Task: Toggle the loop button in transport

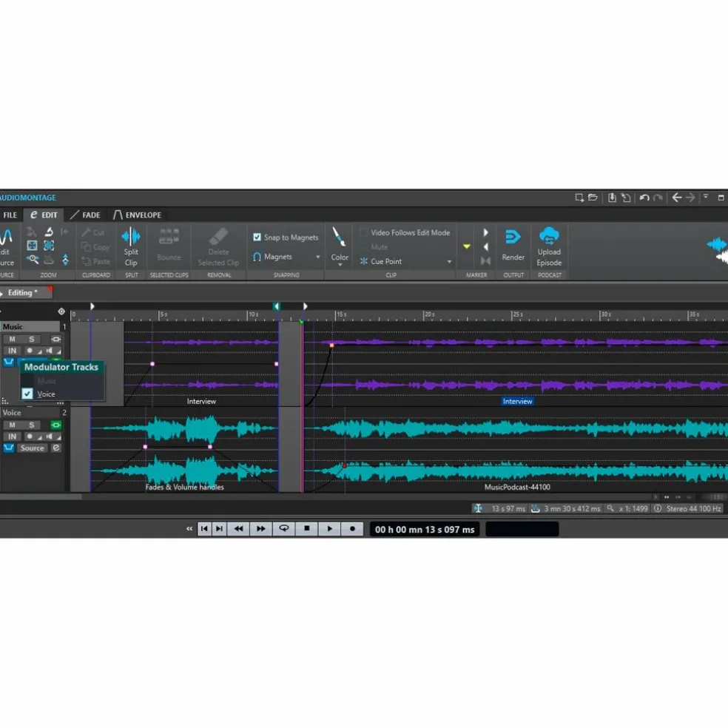Action: [x=283, y=529]
